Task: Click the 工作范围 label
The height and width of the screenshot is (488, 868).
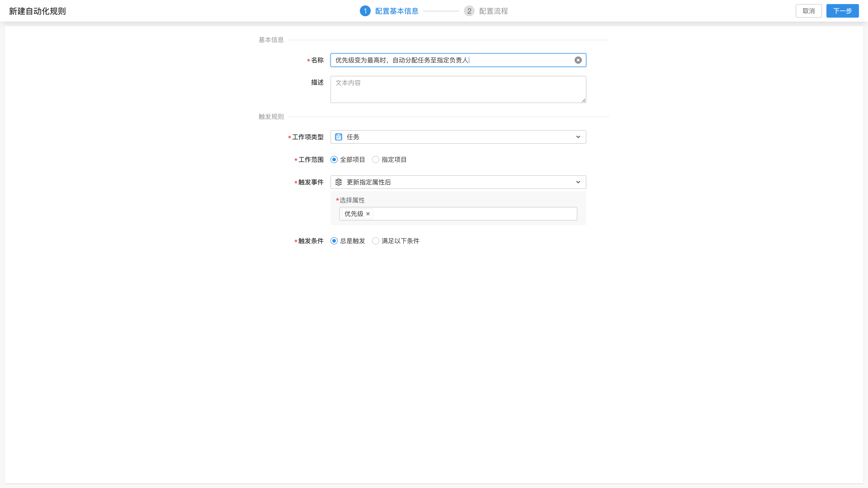Action: point(311,159)
